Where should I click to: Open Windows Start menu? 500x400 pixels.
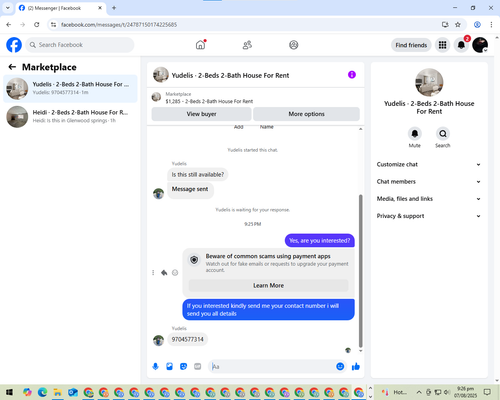coord(9,392)
